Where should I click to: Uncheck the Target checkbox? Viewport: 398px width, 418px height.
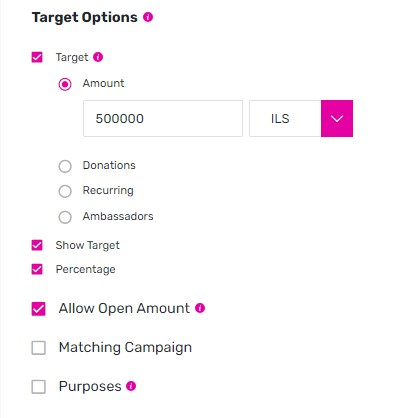pyautogui.click(x=37, y=57)
